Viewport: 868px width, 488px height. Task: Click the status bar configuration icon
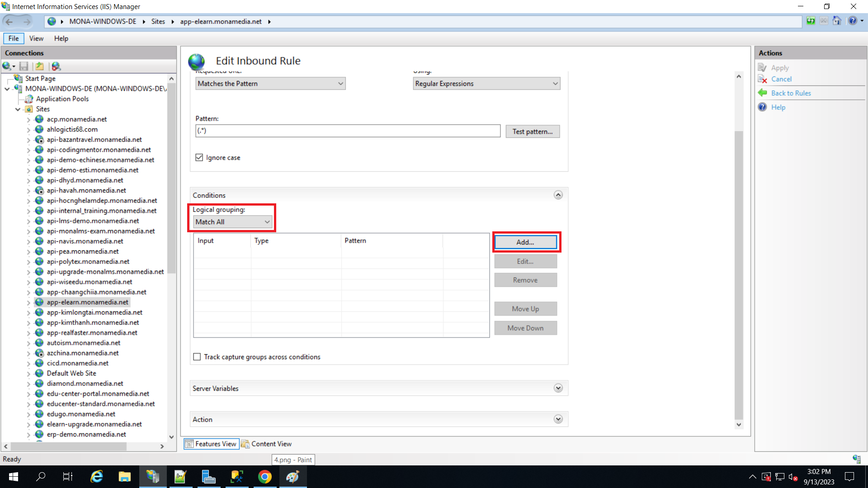(x=857, y=459)
